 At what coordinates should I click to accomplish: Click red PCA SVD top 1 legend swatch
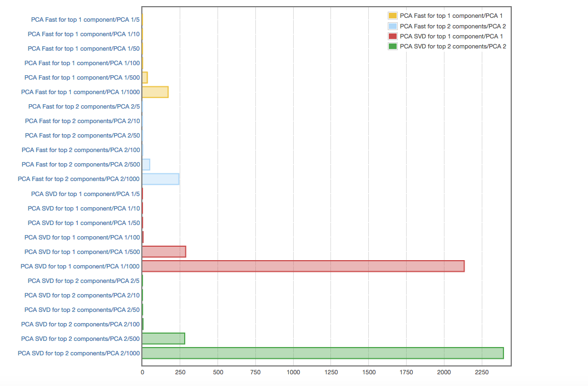[393, 36]
